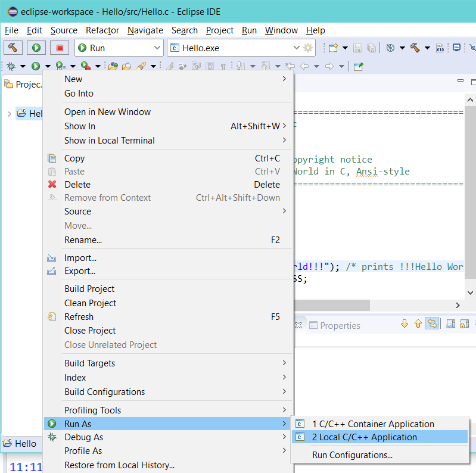Screen dimensions: 476x473
Task: Open launch configuration gear settings icon
Action: click(308, 48)
